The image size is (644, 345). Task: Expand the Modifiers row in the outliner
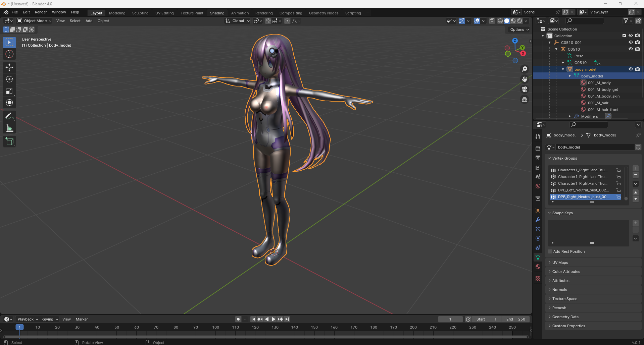click(x=570, y=116)
